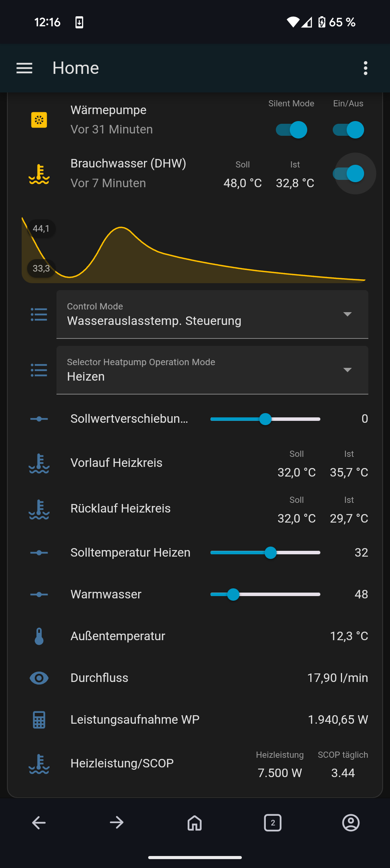Click the Außentemperatur thermometer icon
Viewport: 390px width, 868px height.
[x=39, y=636]
